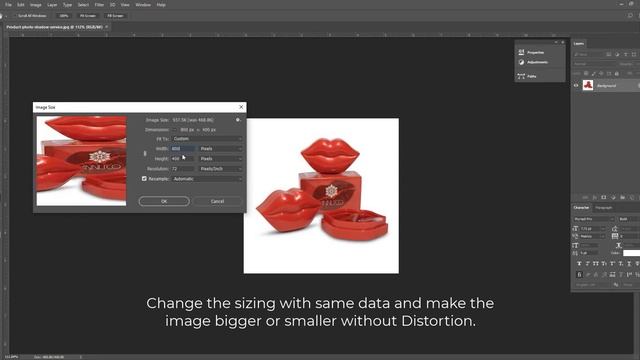Open the Filter menu
Viewport: 640px width, 360px height.
pyautogui.click(x=99, y=5)
